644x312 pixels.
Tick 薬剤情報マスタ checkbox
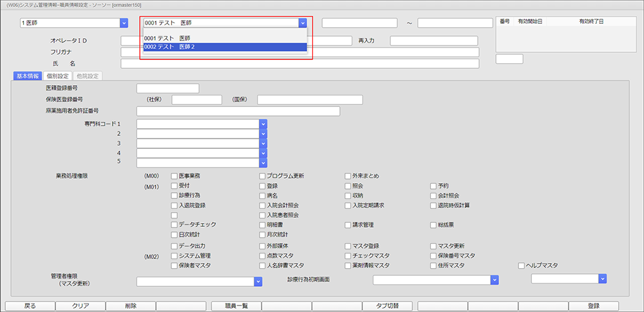pyautogui.click(x=348, y=266)
